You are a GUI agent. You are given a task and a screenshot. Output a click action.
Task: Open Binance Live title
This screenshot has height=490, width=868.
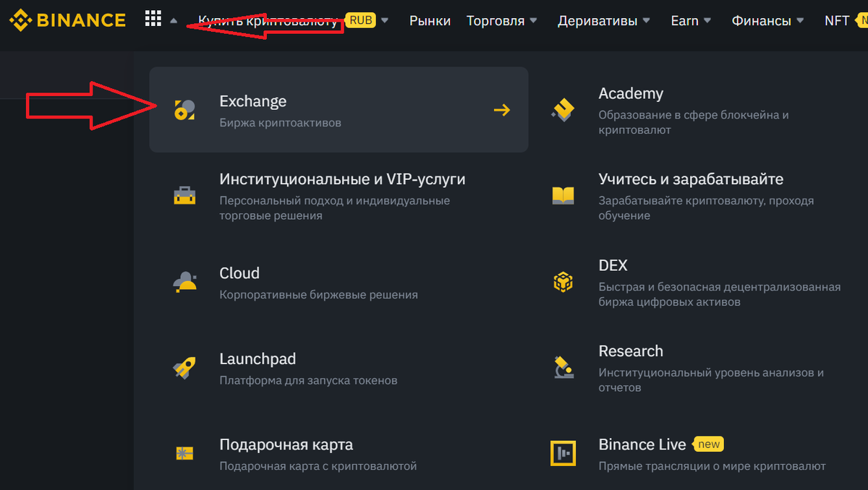point(642,444)
